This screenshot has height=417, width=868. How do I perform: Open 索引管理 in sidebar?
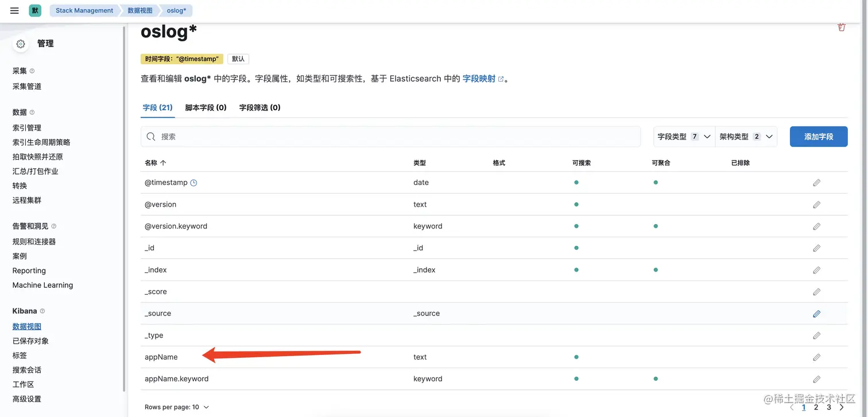pos(27,128)
